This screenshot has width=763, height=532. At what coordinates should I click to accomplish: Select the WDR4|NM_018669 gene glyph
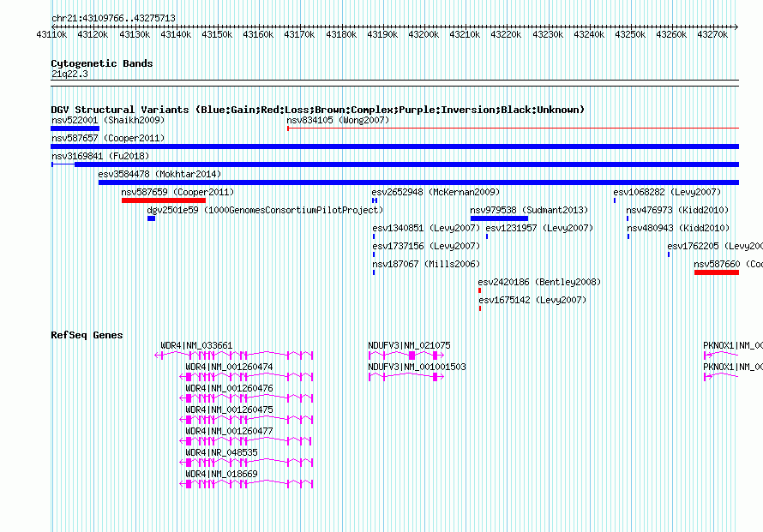(x=246, y=484)
